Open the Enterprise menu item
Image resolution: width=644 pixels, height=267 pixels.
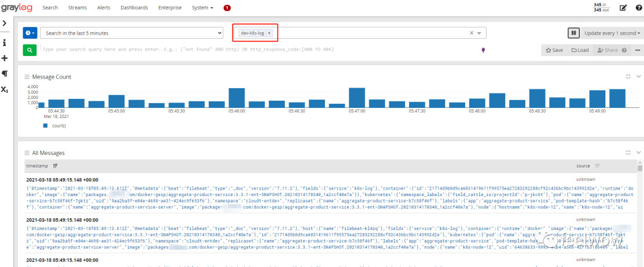pyautogui.click(x=170, y=8)
